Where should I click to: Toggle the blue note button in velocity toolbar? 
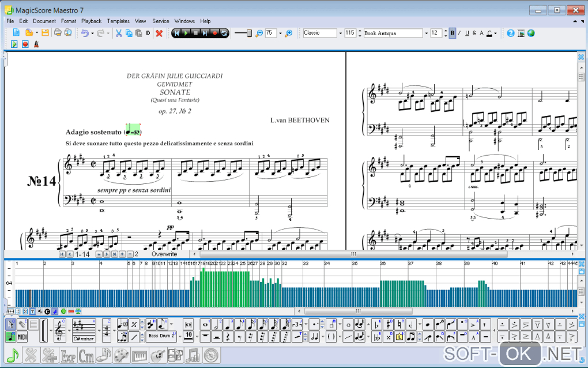tap(55, 311)
